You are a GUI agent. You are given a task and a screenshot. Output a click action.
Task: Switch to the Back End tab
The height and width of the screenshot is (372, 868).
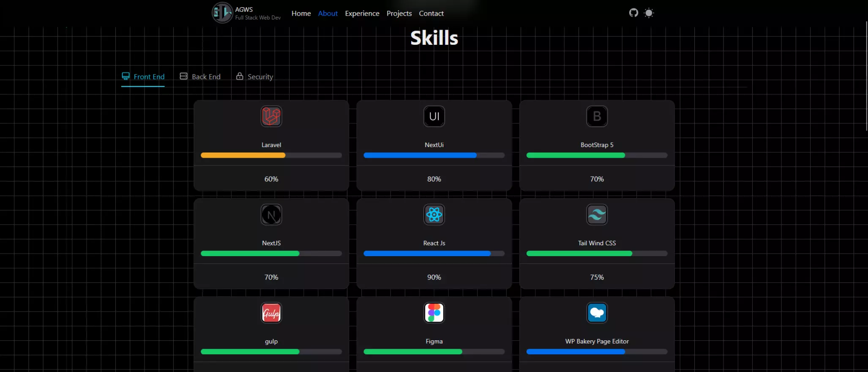pyautogui.click(x=200, y=77)
